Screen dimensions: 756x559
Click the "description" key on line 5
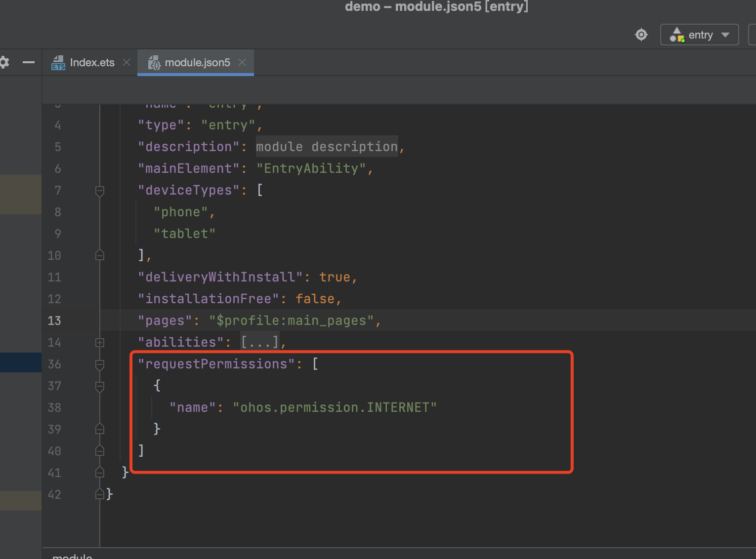click(189, 147)
